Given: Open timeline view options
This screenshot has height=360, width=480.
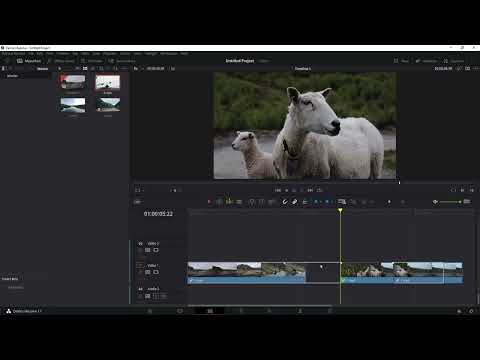Looking at the screenshot, I should tap(137, 202).
